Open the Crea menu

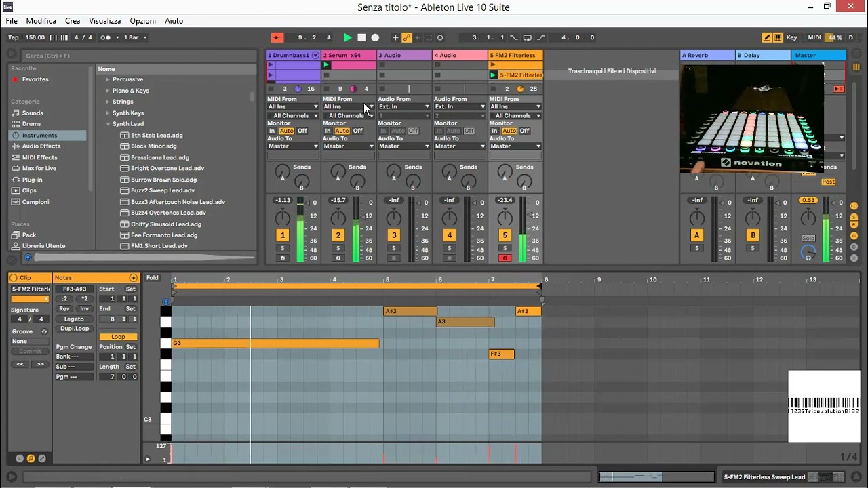pyautogui.click(x=73, y=21)
